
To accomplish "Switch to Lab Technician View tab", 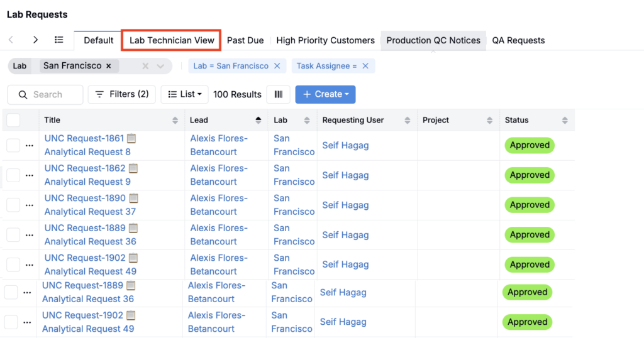I will [172, 40].
